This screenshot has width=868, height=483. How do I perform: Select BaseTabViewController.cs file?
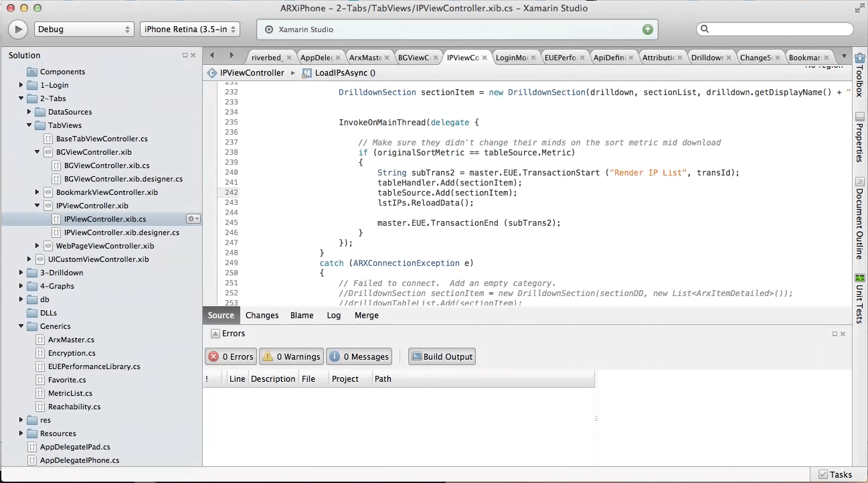point(102,139)
